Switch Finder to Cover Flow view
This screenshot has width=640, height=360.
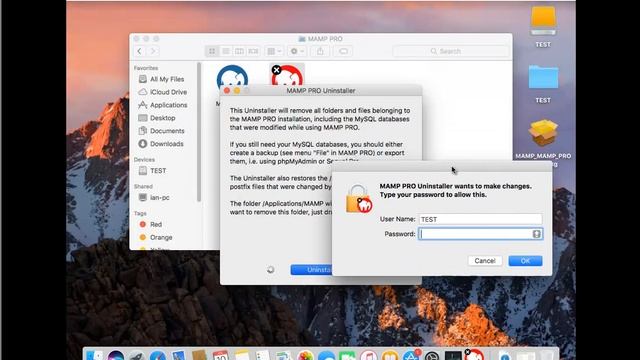tap(253, 51)
